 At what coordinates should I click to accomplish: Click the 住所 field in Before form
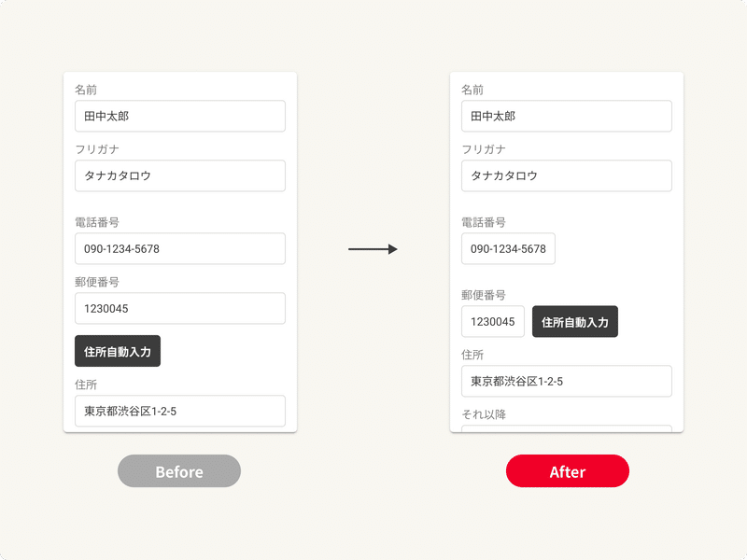click(x=180, y=411)
